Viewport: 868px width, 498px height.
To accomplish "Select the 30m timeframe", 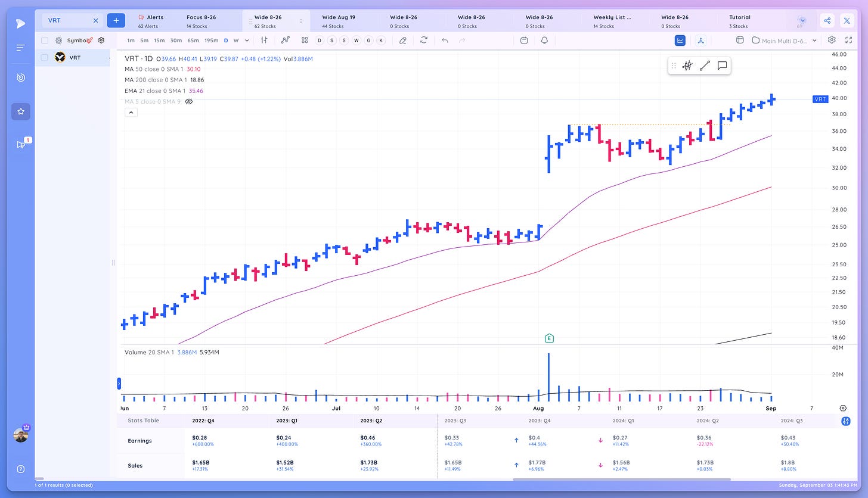I will pos(176,41).
